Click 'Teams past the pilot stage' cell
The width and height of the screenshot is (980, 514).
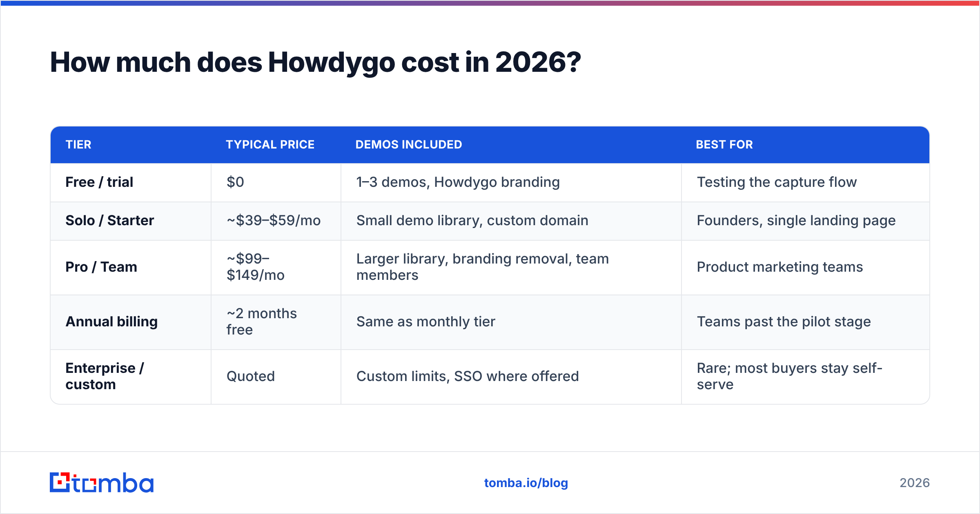point(806,322)
